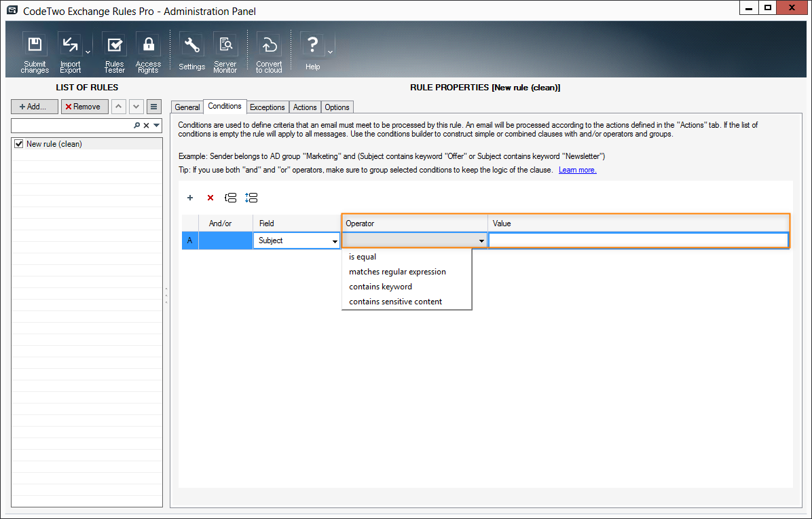Viewport: 812px width, 519px height.
Task: Click the app icon in title bar
Action: point(12,10)
